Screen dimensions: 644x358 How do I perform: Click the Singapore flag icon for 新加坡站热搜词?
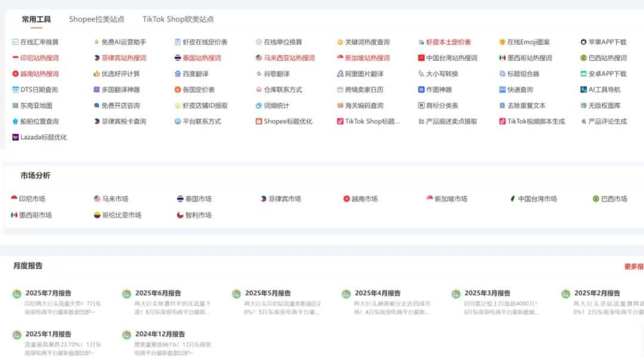coord(340,58)
